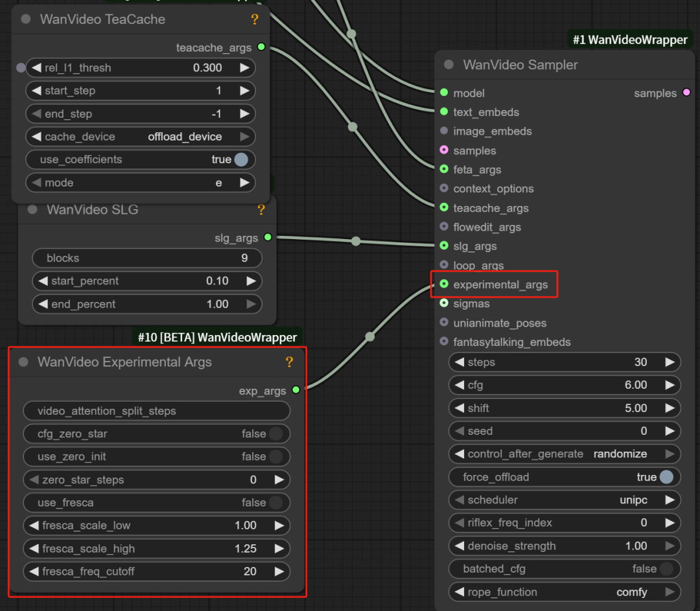
Task: Enable the cfg_zero_star toggle
Action: pos(275,434)
